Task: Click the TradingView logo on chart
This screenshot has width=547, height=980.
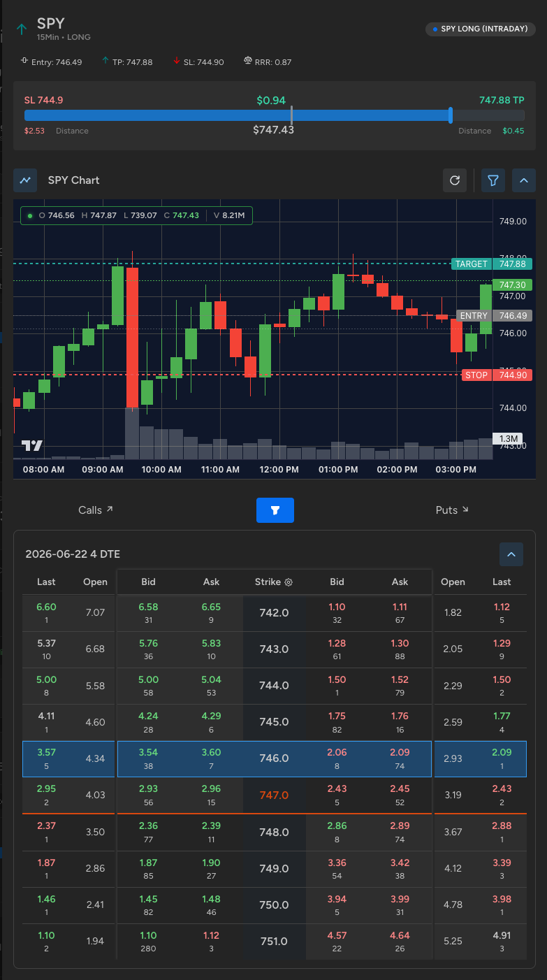Action: pyautogui.click(x=32, y=445)
